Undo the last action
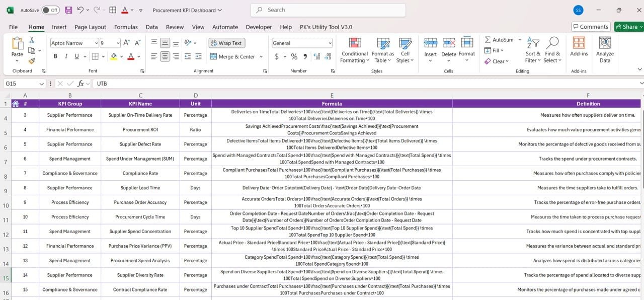The width and height of the screenshot is (644, 300). [80, 10]
